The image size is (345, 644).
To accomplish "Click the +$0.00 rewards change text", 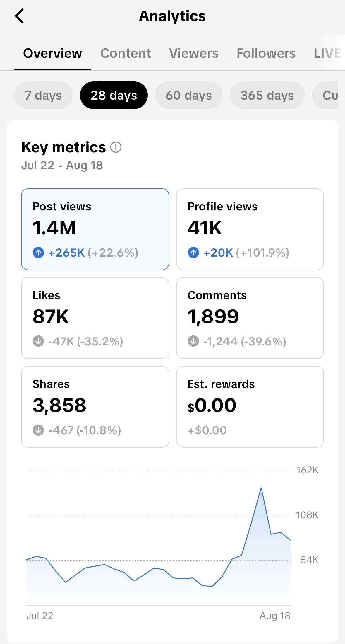I will point(207,430).
